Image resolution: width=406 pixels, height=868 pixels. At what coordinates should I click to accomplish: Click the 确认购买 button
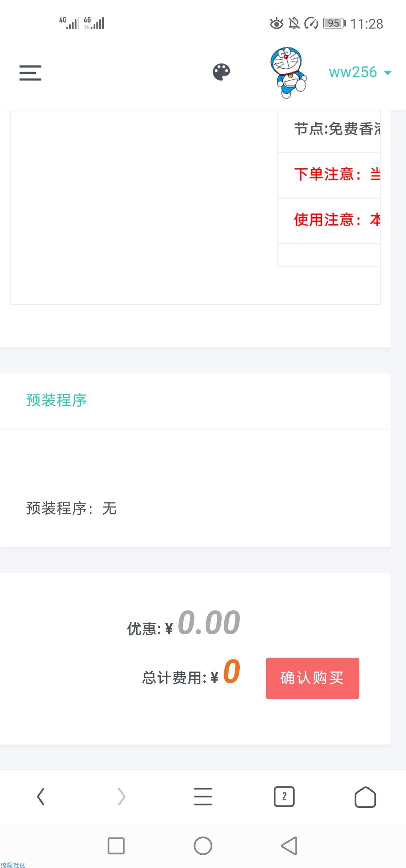click(312, 678)
